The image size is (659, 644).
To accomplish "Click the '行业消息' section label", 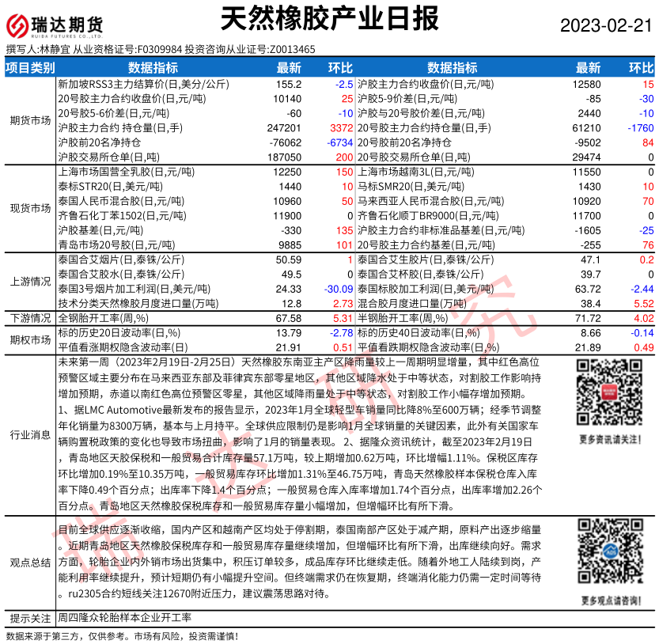I will (30, 435).
